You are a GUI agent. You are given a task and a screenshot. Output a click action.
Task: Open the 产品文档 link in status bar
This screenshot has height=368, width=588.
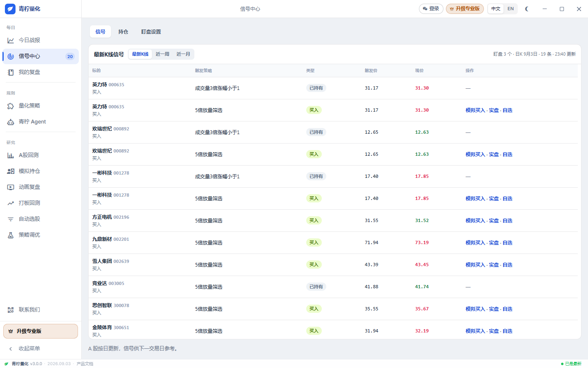click(x=85, y=364)
